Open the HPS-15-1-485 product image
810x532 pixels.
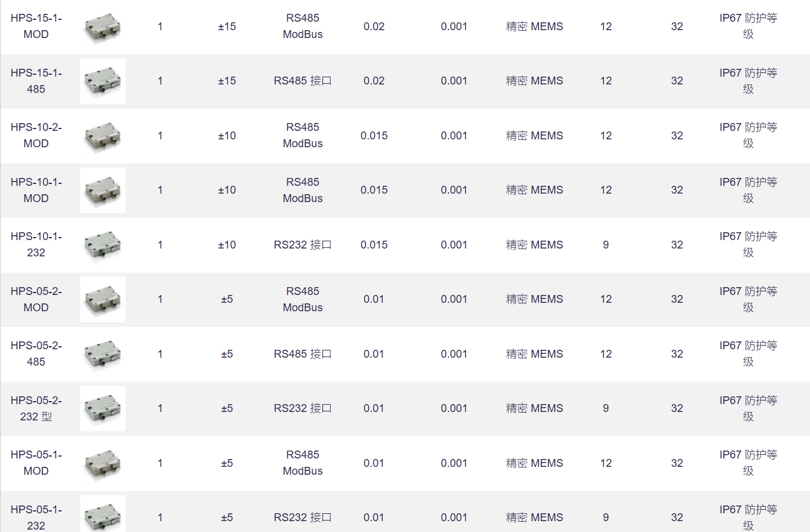(103, 81)
